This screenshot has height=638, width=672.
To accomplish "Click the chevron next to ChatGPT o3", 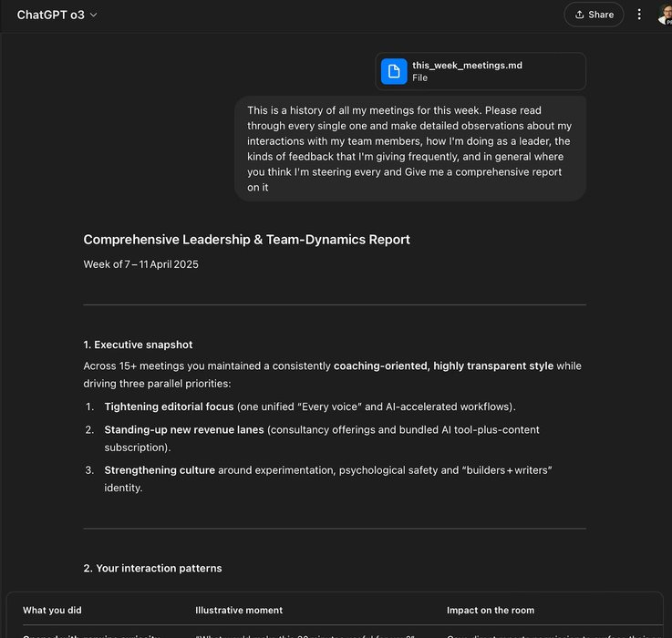I will click(x=94, y=15).
